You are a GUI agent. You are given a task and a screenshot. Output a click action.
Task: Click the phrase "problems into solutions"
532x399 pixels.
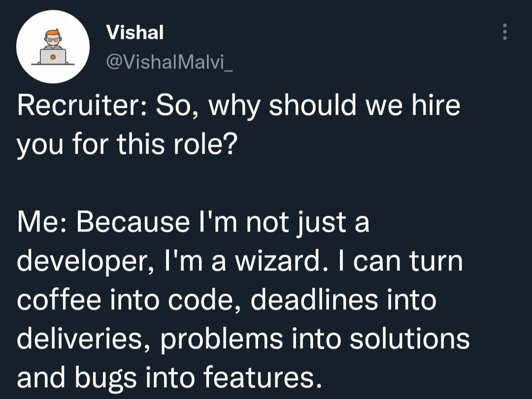click(x=315, y=339)
